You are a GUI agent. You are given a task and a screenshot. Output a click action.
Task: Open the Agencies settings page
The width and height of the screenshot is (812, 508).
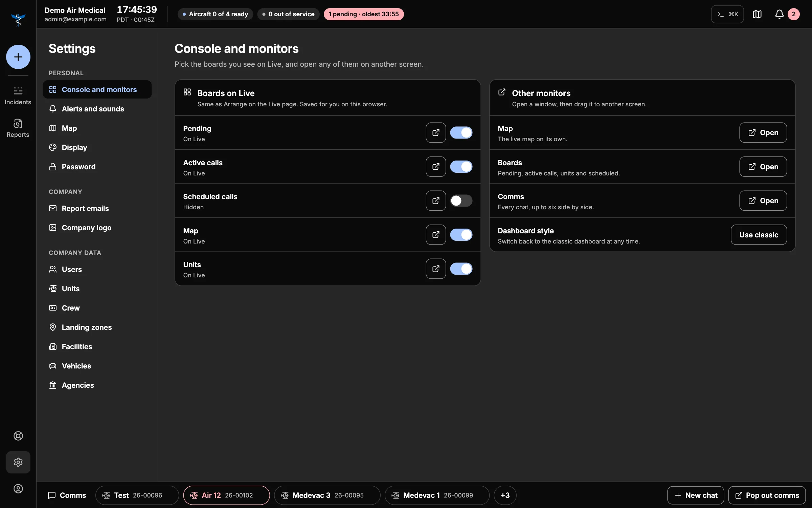(x=97, y=385)
